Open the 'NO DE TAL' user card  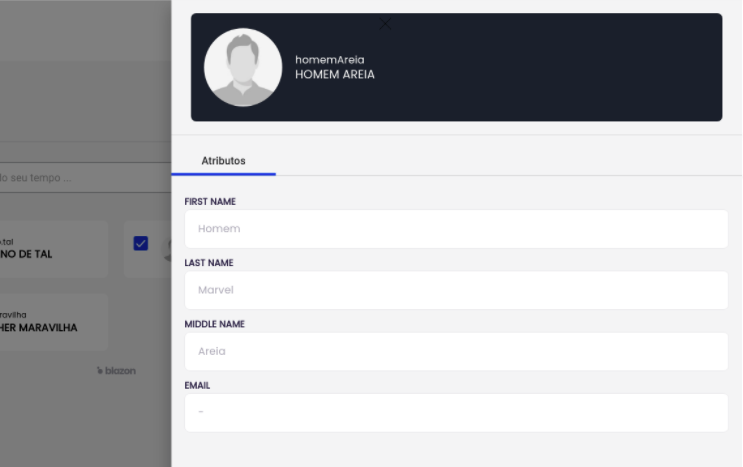click(x=50, y=249)
